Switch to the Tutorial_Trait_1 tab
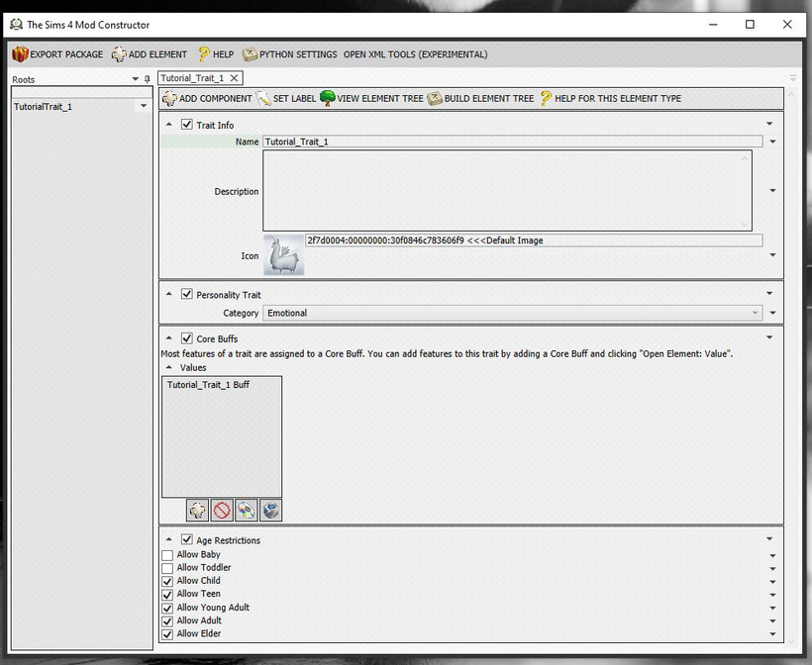Screen dimensions: 812x665 [x=192, y=77]
